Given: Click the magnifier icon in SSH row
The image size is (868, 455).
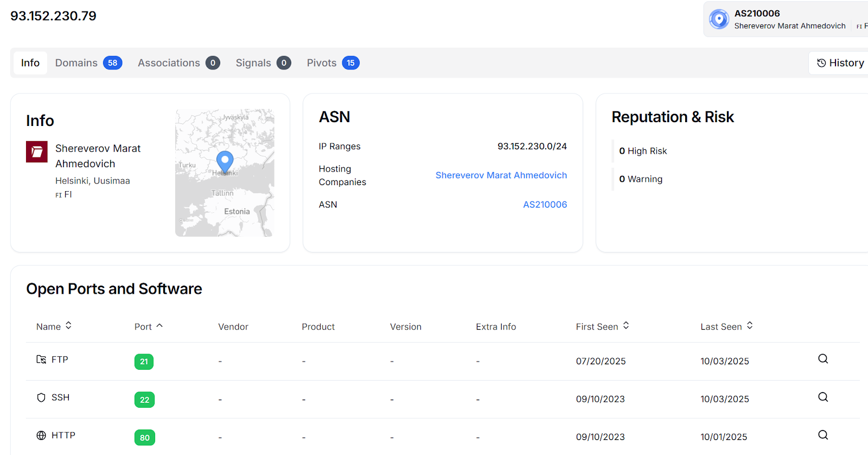Looking at the screenshot, I should (x=823, y=397).
